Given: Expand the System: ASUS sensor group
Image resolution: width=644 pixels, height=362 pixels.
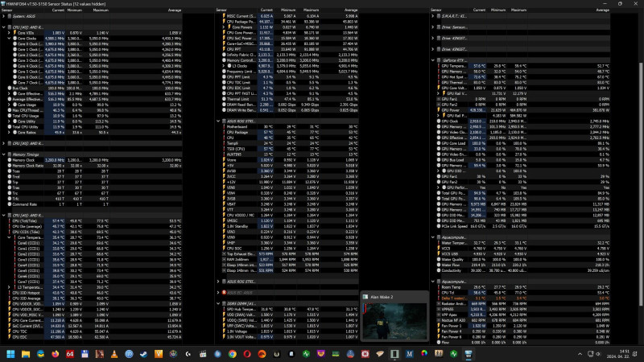Looking at the screenshot, I should click(x=4, y=16).
